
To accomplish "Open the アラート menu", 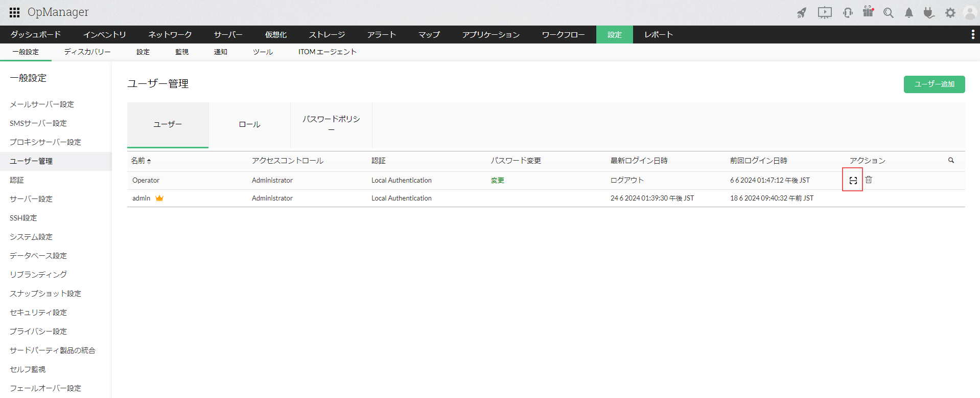I will 381,35.
